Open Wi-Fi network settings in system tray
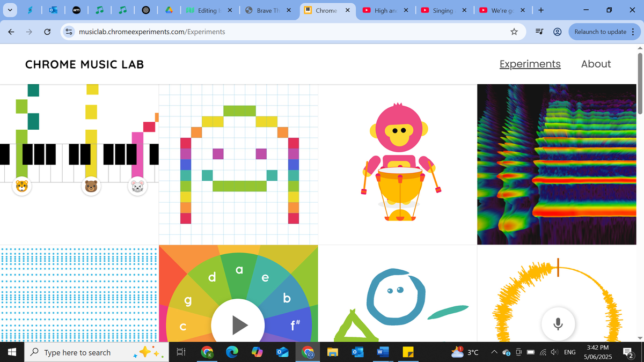 [x=543, y=352]
